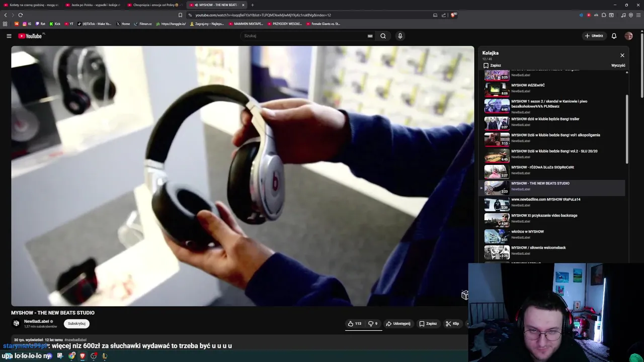Click the video player to pause
Screen dimensions: 644x362
point(243,176)
